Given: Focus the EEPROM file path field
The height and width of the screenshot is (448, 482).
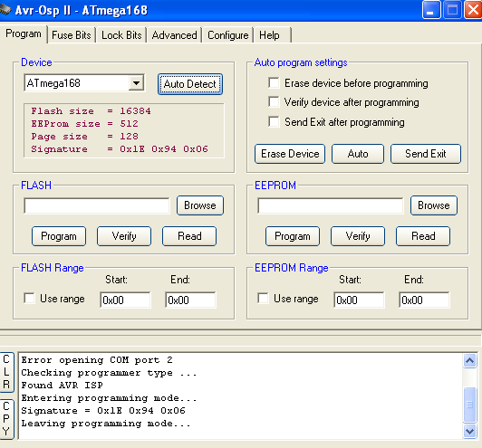Looking at the screenshot, I should point(331,205).
